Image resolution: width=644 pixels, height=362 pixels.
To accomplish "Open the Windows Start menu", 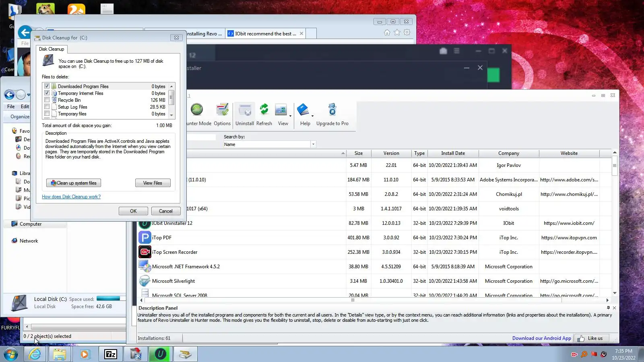I will [11, 354].
